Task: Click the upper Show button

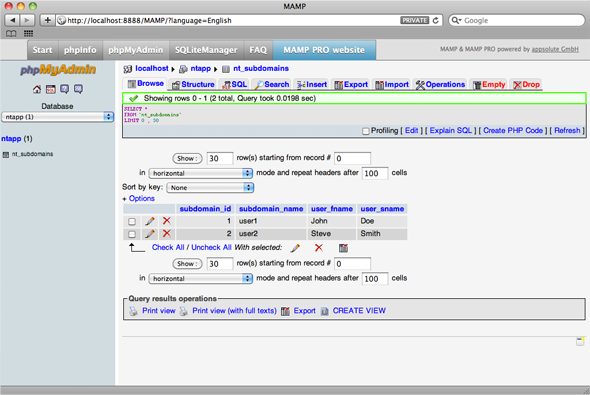Action: (x=187, y=158)
